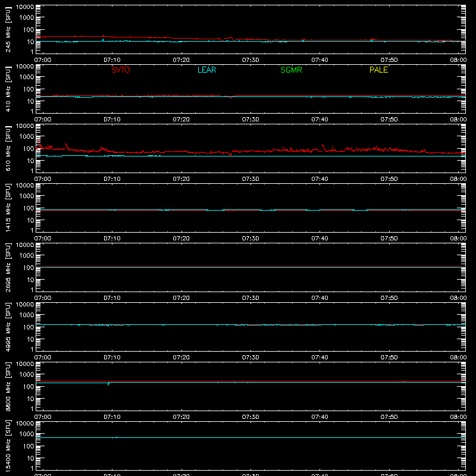Click the 100 y-tick of the 8800 MHz panel

coord(29,387)
